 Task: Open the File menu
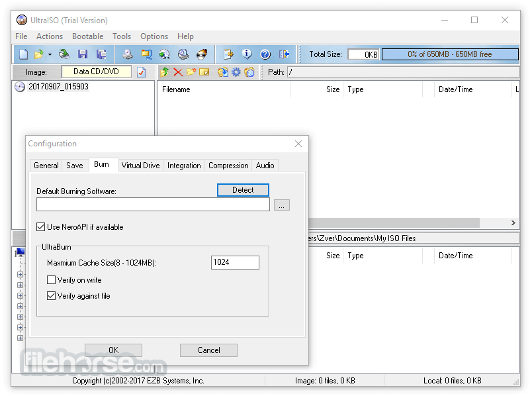click(x=21, y=36)
